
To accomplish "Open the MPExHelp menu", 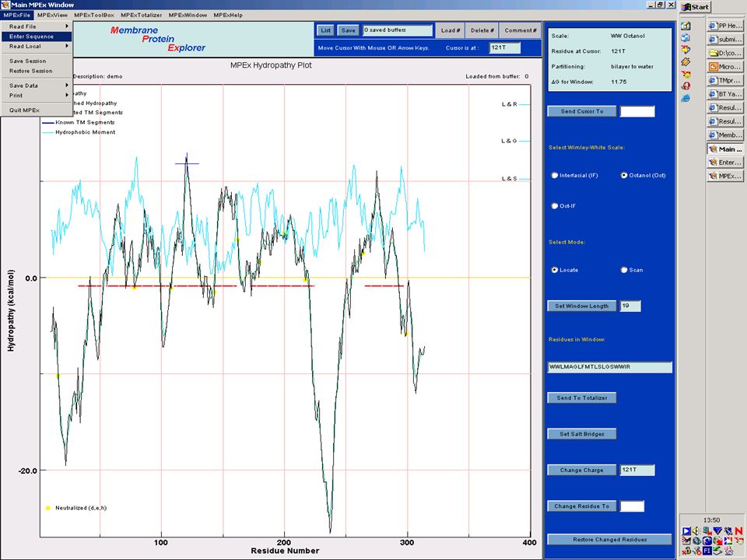I will click(x=228, y=16).
